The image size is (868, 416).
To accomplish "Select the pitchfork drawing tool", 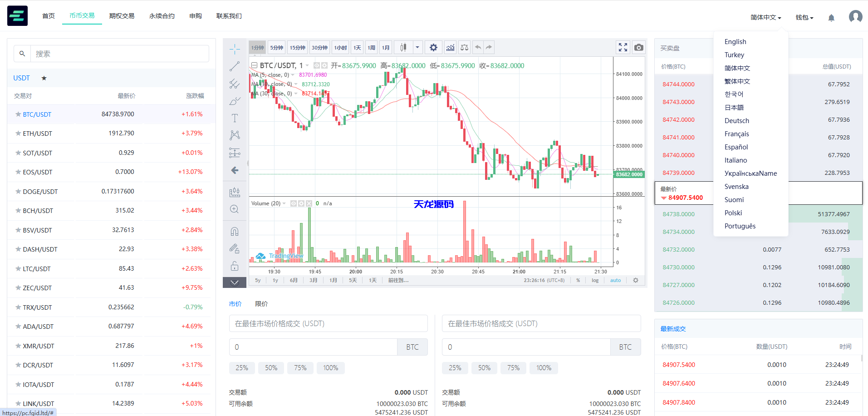I will [235, 84].
